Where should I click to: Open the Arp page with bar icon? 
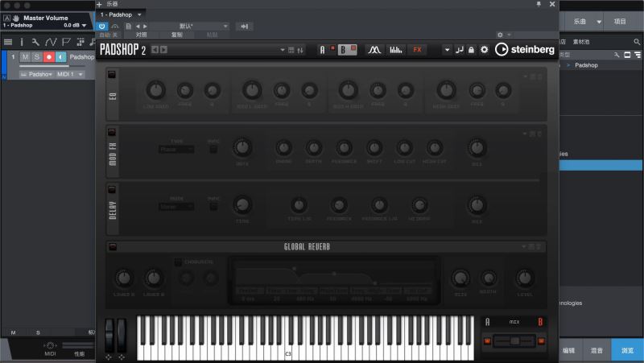[395, 50]
